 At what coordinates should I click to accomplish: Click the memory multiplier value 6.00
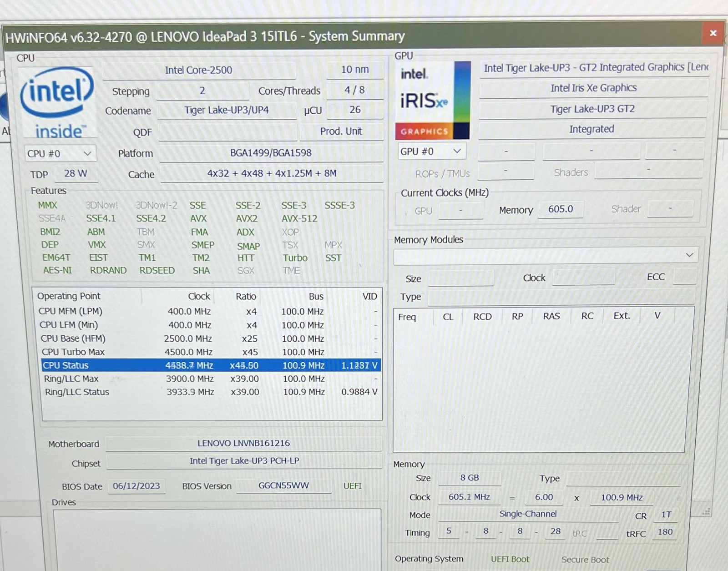coord(544,497)
